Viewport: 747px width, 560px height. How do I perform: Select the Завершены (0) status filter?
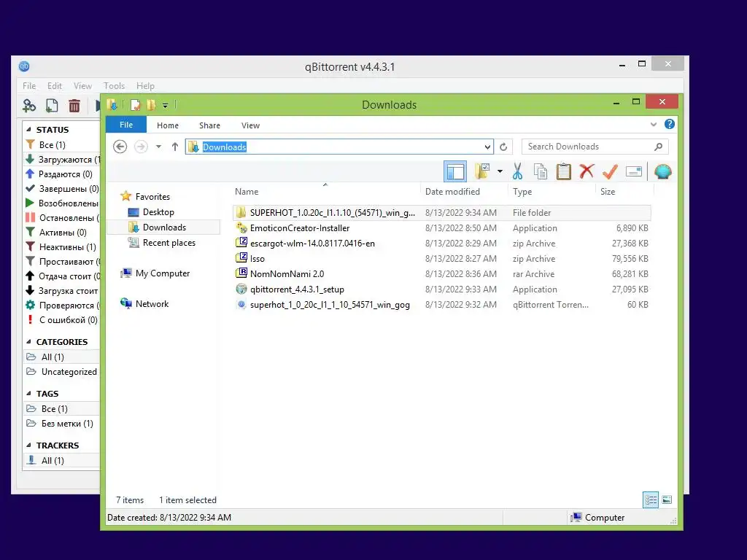(x=61, y=189)
